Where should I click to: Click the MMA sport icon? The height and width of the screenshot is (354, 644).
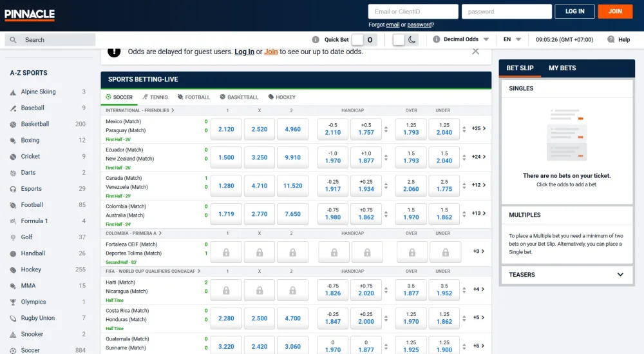13,286
